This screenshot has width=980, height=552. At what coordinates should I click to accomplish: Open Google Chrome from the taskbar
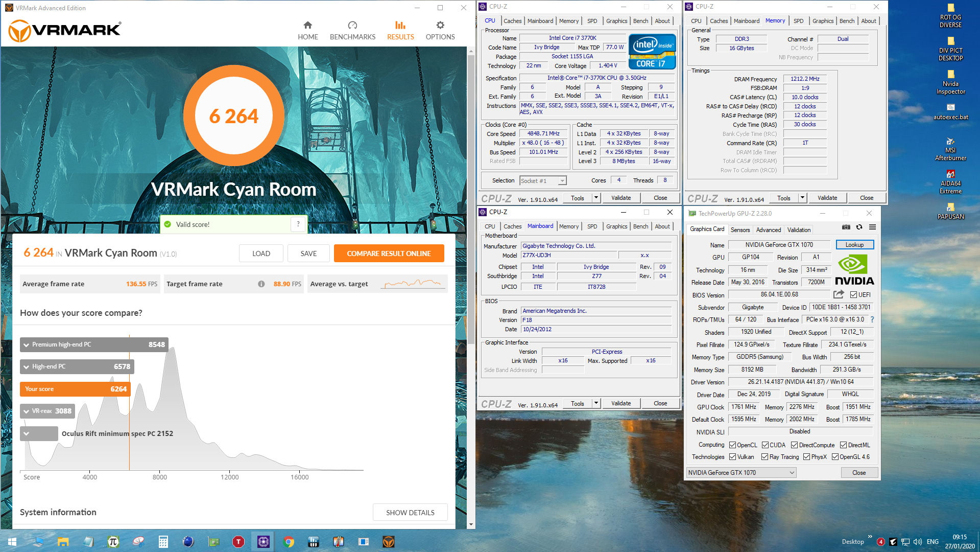click(289, 542)
